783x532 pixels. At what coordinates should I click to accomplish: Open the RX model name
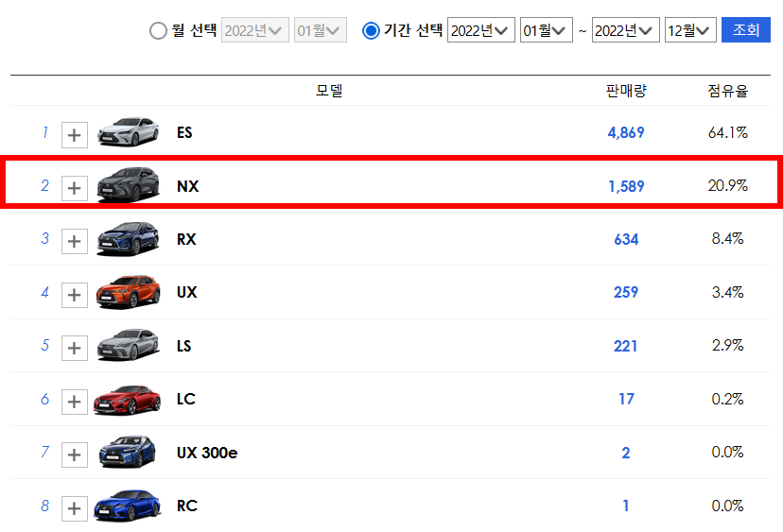click(186, 240)
